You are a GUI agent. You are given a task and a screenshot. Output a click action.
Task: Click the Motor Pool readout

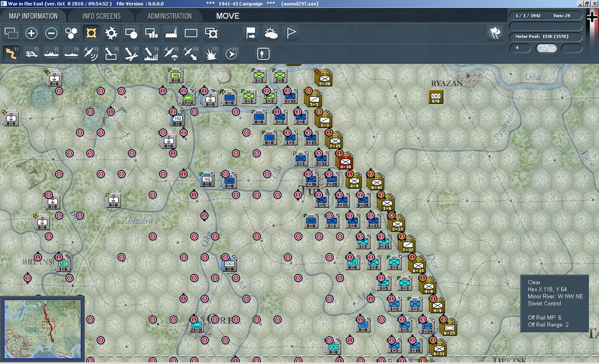(x=545, y=36)
